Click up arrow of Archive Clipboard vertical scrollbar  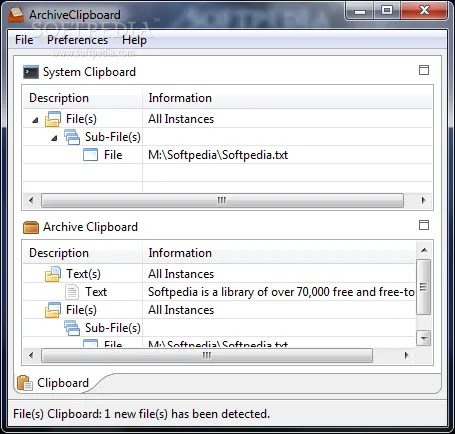click(424, 250)
